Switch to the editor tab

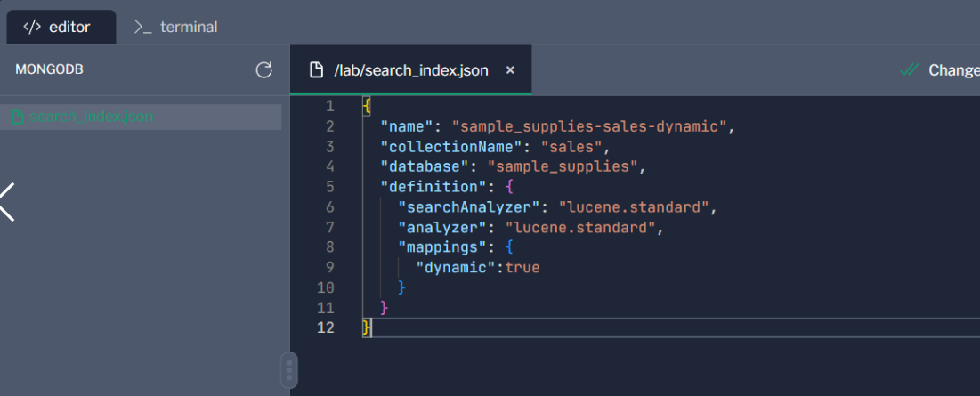[61, 27]
